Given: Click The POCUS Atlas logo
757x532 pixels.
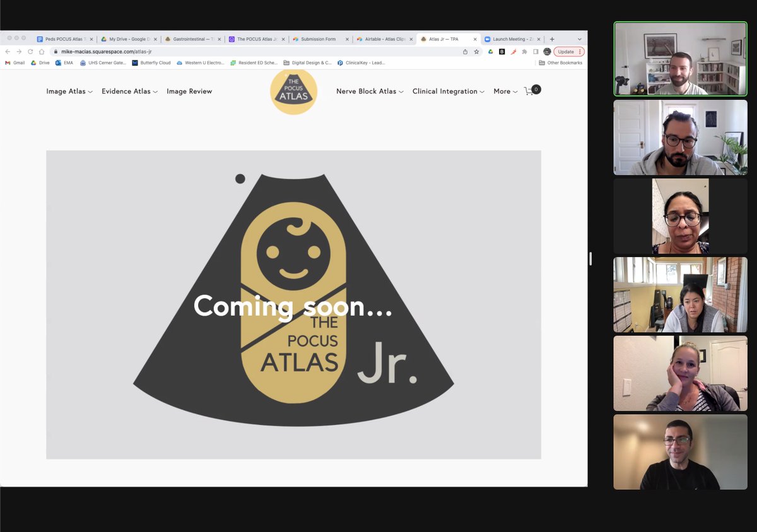Looking at the screenshot, I should click(293, 91).
